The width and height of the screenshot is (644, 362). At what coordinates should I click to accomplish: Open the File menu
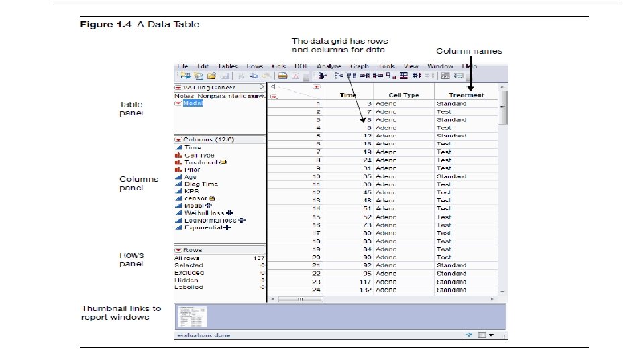182,66
